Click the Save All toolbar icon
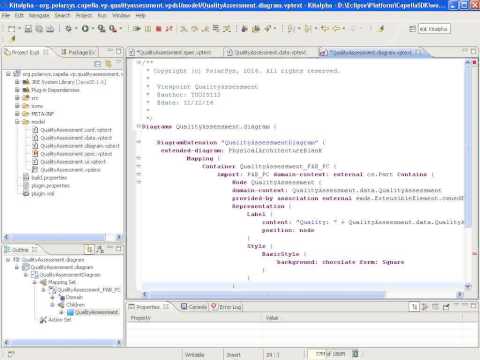 (x=39, y=29)
